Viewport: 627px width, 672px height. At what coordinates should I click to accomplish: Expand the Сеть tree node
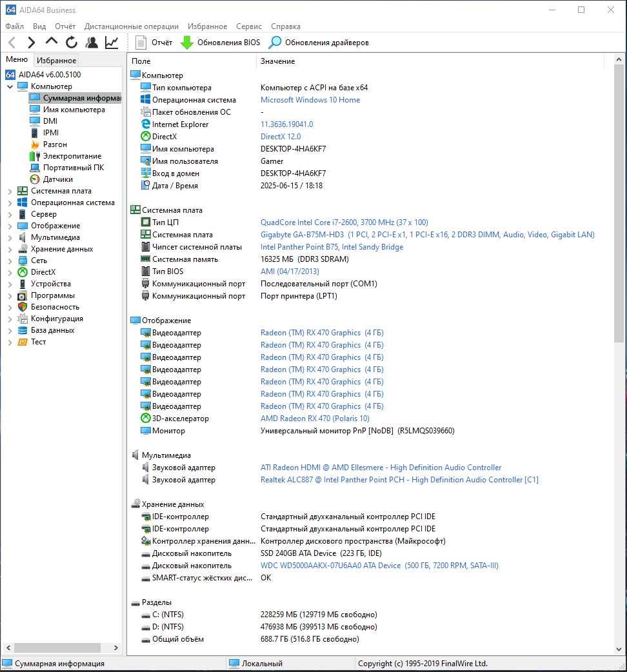pyautogui.click(x=10, y=261)
